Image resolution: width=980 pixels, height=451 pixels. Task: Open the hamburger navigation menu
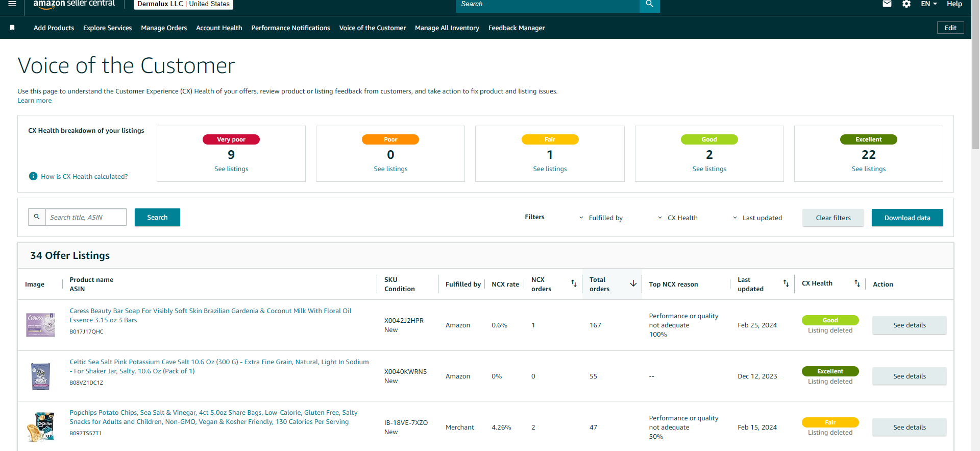pyautogui.click(x=12, y=4)
